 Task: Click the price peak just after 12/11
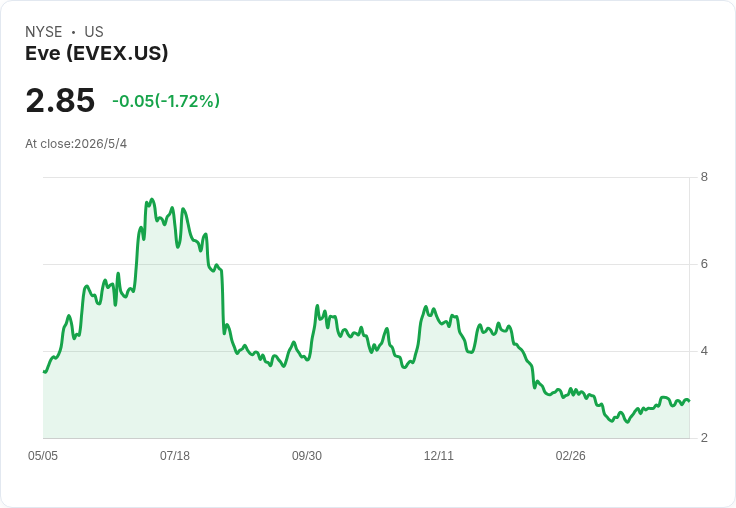452,316
